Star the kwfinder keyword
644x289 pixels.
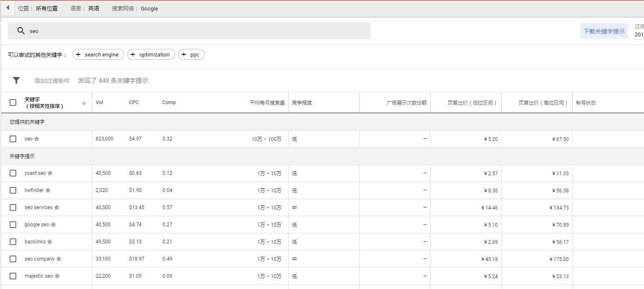coord(48,190)
